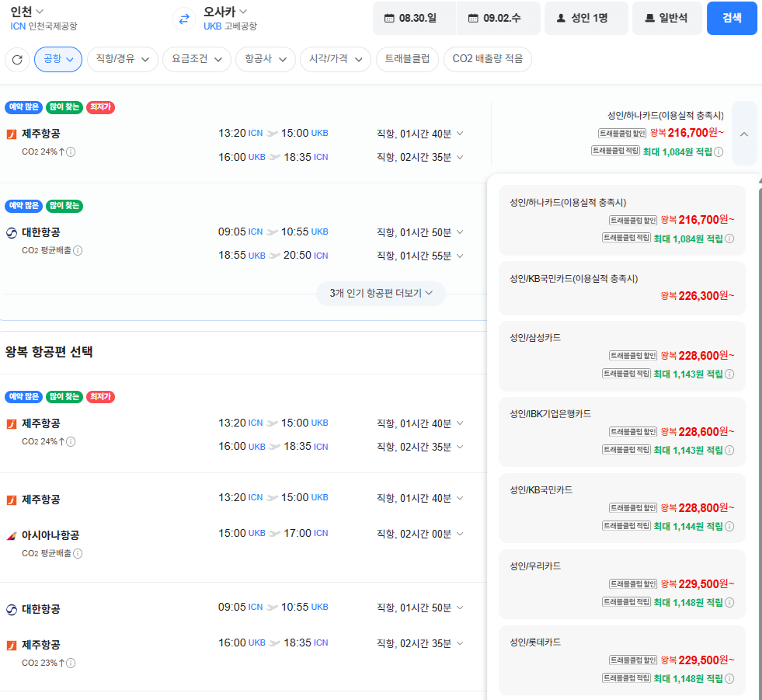This screenshot has width=762, height=700.
Task: Select 성인/롯데카드 fare option
Action: pyautogui.click(x=622, y=660)
